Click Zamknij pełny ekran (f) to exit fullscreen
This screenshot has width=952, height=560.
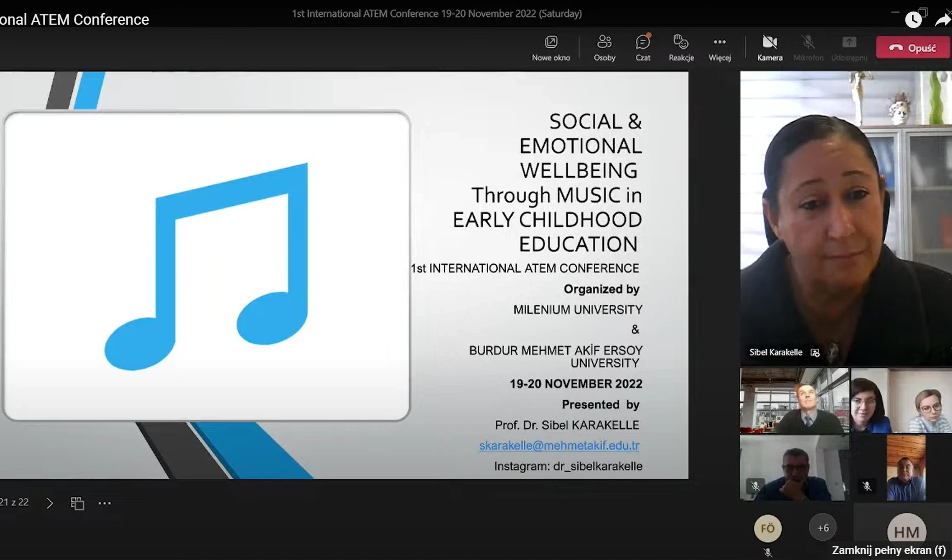889,550
